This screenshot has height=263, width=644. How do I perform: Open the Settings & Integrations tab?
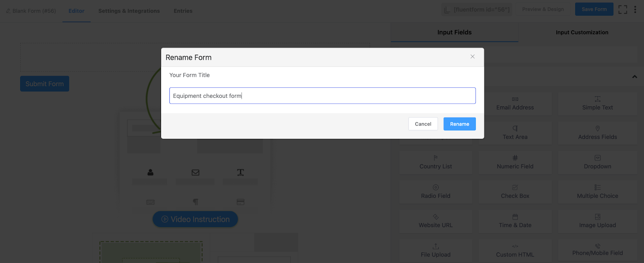coord(129,11)
